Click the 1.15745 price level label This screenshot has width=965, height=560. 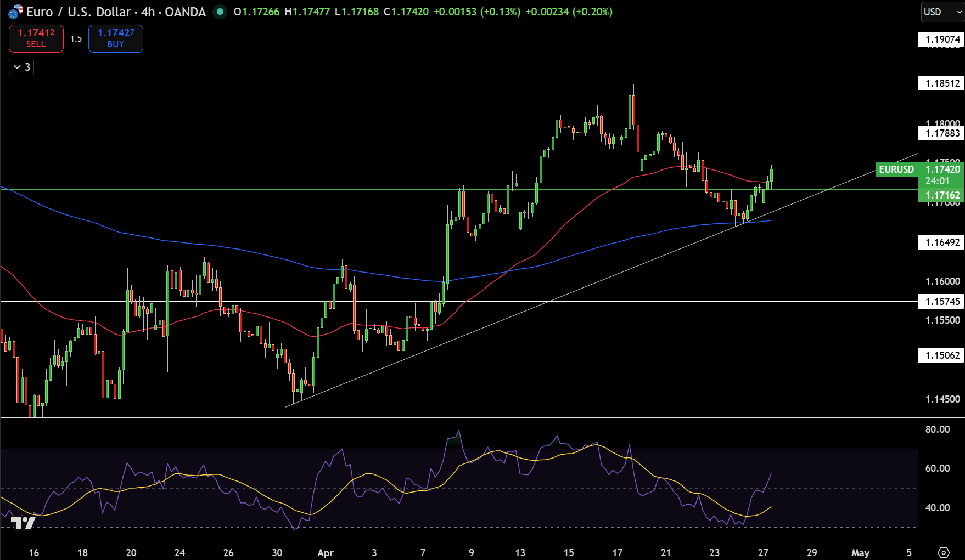point(942,302)
